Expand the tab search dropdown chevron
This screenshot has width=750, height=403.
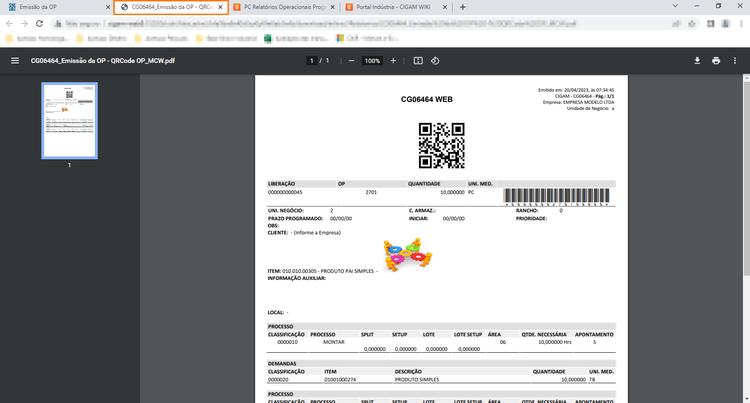coord(675,6)
